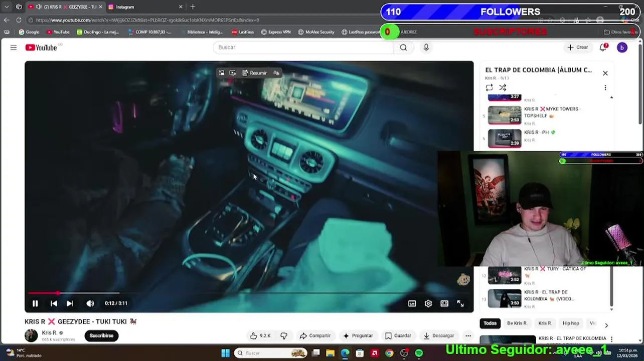Open playlist three-dot options menu
The height and width of the screenshot is (361, 644).
(x=605, y=87)
